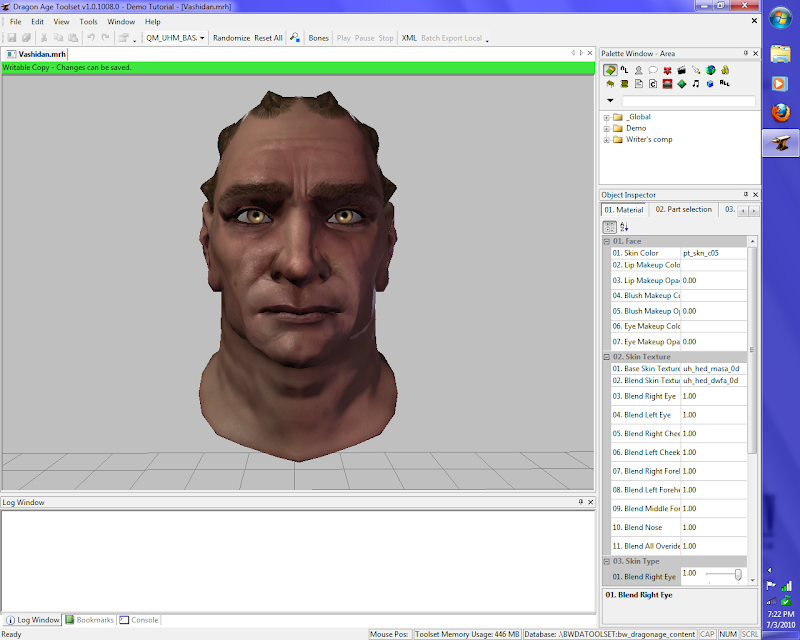Toggle categorized view in Object Inspector

point(609,228)
